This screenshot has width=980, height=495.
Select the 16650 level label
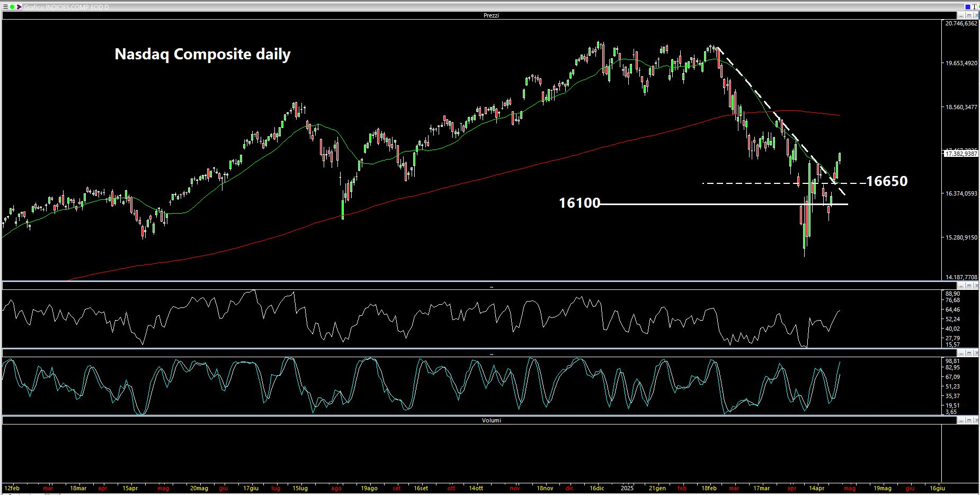click(x=887, y=181)
